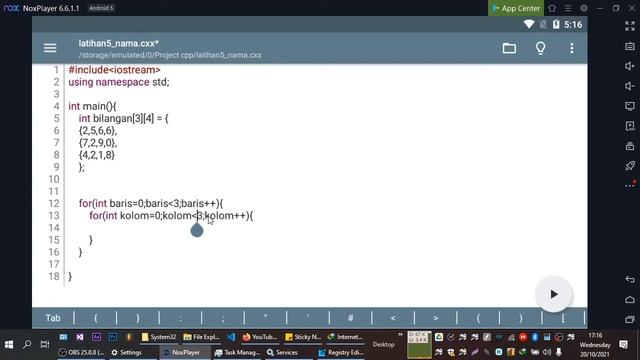The height and width of the screenshot is (360, 640).
Task: Open Visual Studio taskbar icon
Action: coord(80,337)
